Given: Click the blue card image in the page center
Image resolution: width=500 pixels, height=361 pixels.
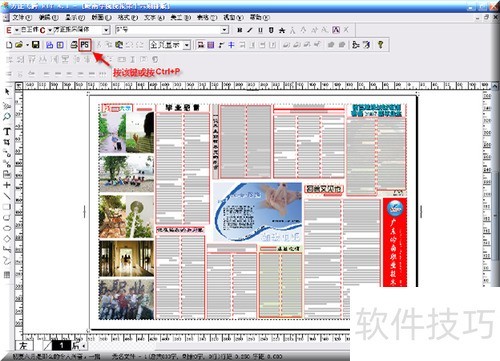Looking at the screenshot, I should point(257,212).
